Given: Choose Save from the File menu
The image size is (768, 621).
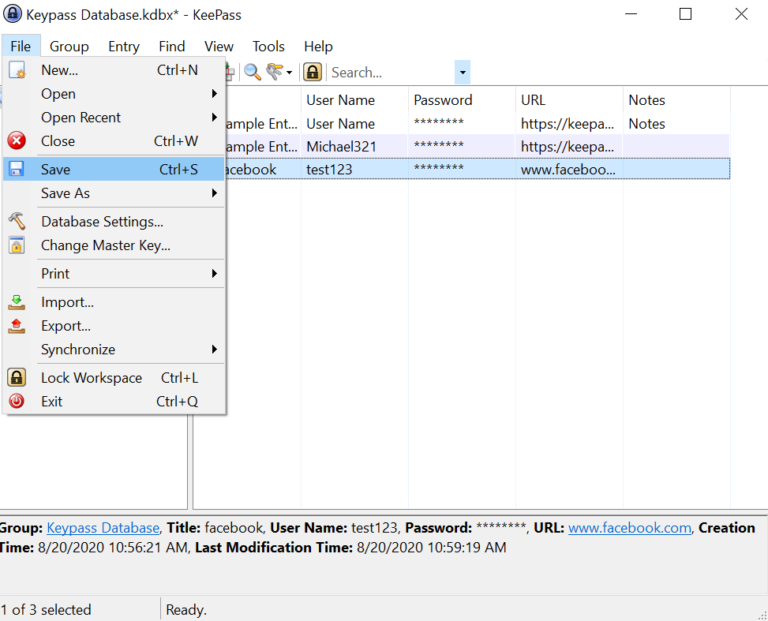Looking at the screenshot, I should (114, 169).
